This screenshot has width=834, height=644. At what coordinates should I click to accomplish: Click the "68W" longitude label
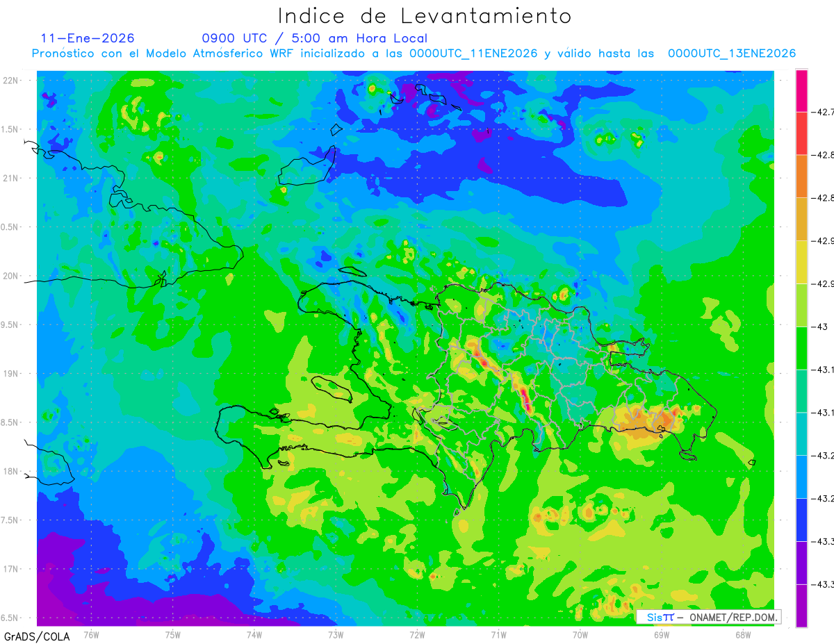[x=743, y=634]
